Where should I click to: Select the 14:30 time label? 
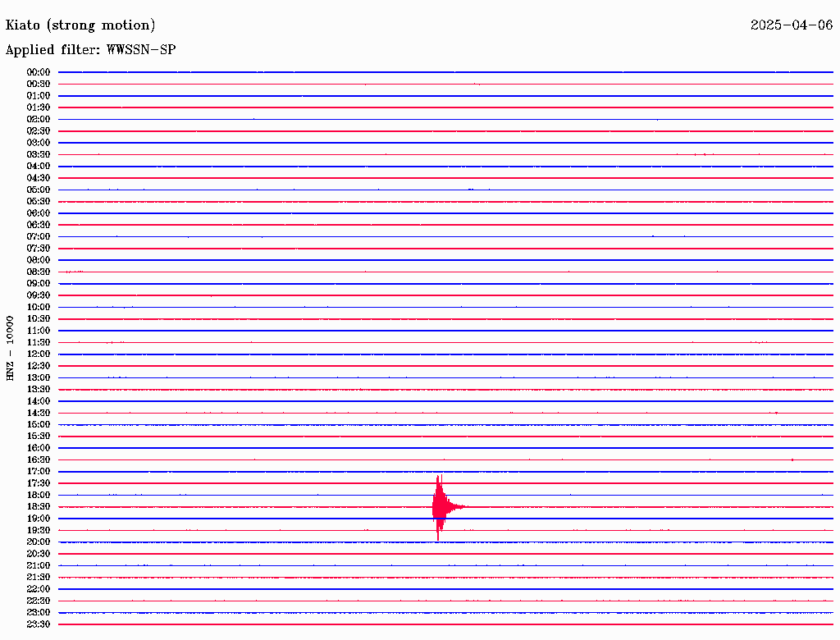click(x=39, y=413)
